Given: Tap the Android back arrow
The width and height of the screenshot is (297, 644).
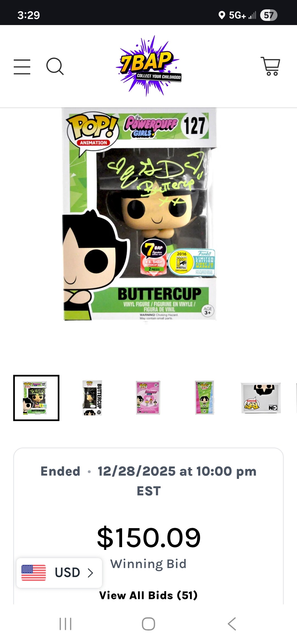Looking at the screenshot, I should (232, 624).
